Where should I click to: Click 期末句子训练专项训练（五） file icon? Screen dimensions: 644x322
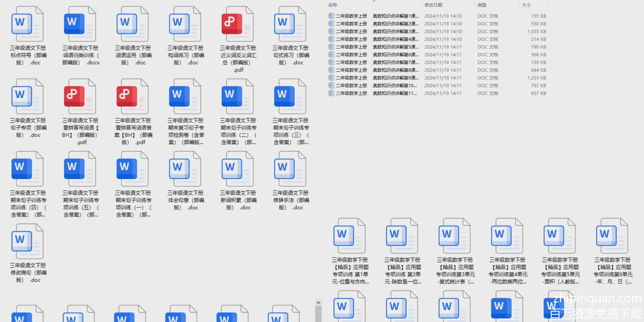[x=80, y=169]
